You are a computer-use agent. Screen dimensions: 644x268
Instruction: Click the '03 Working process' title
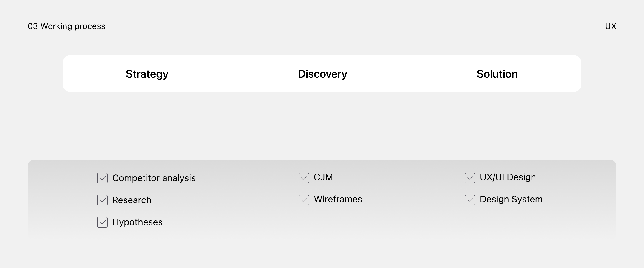point(66,26)
